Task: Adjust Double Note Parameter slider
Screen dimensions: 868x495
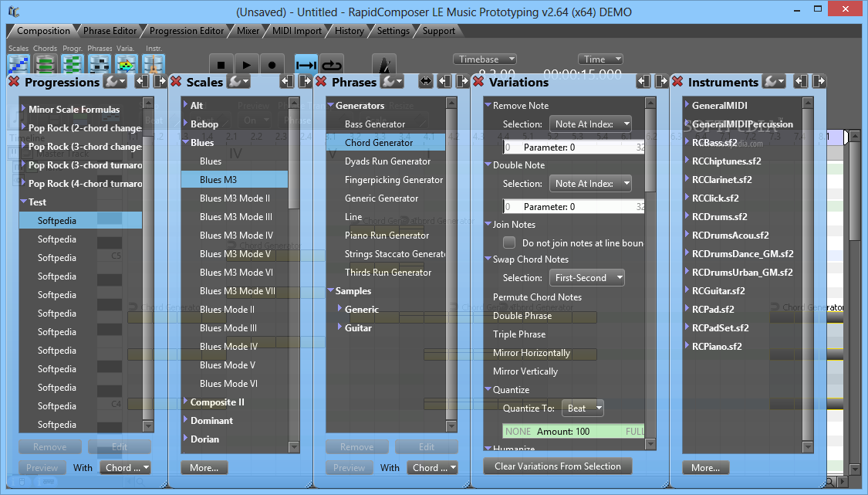Action: (573, 207)
